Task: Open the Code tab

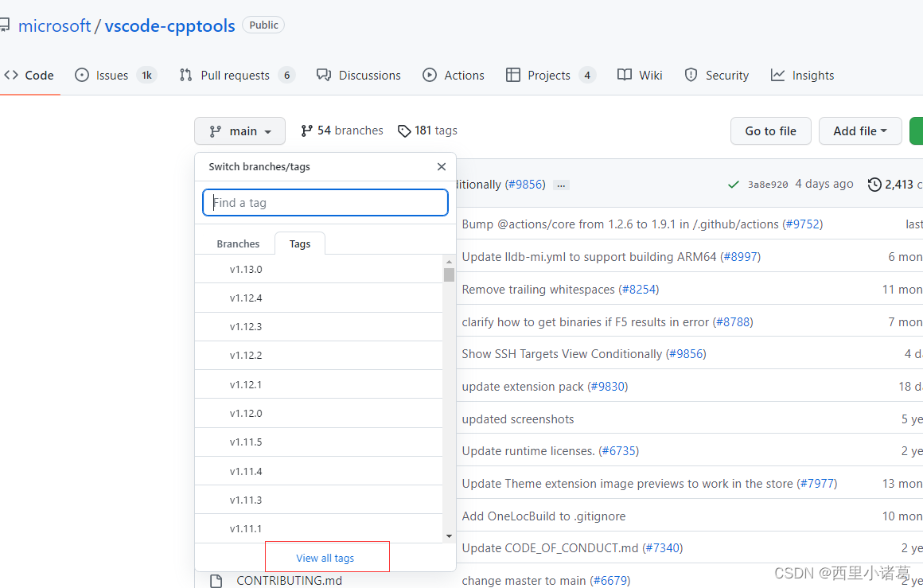Action: [29, 76]
